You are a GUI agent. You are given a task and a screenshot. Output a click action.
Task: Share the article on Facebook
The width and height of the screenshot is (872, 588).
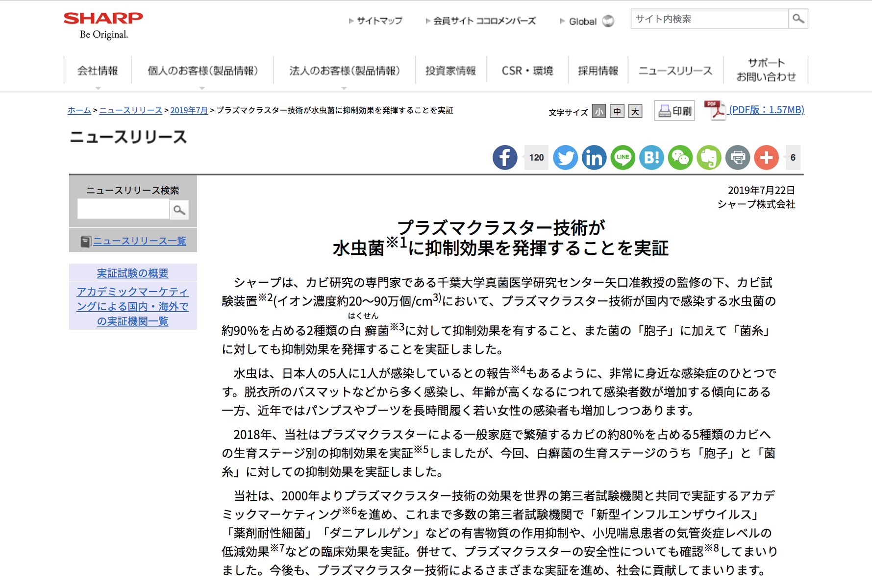[505, 158]
